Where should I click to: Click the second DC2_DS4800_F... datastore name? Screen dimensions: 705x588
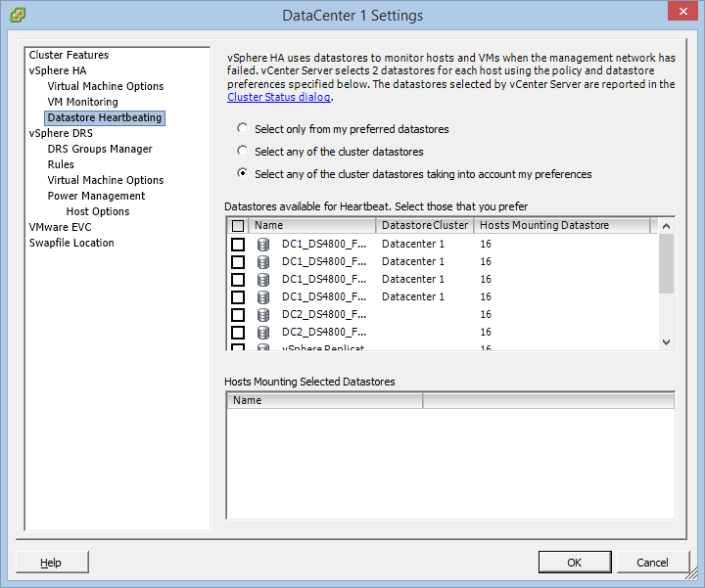point(324,332)
